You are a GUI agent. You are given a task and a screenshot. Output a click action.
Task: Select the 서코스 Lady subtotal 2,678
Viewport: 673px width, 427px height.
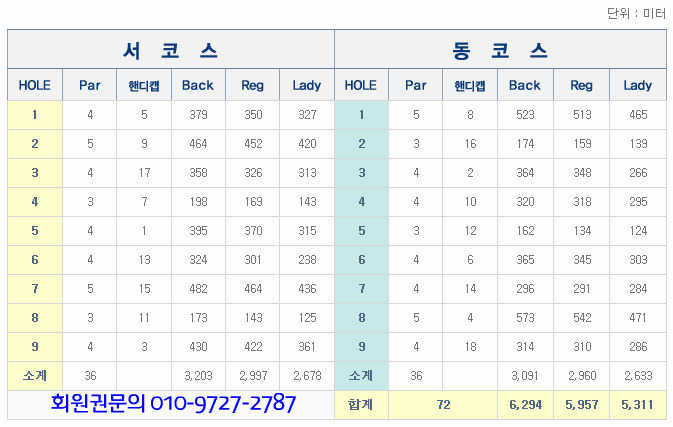coord(307,376)
